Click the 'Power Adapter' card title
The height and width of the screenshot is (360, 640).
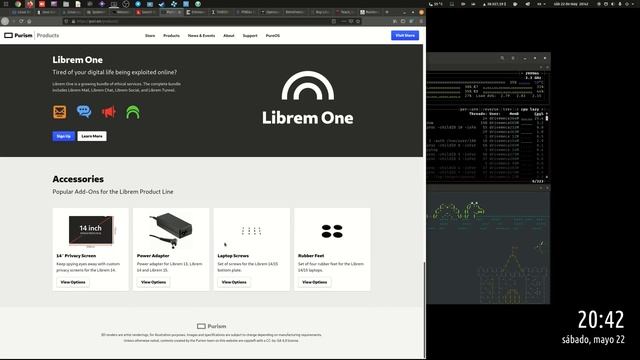click(x=153, y=256)
